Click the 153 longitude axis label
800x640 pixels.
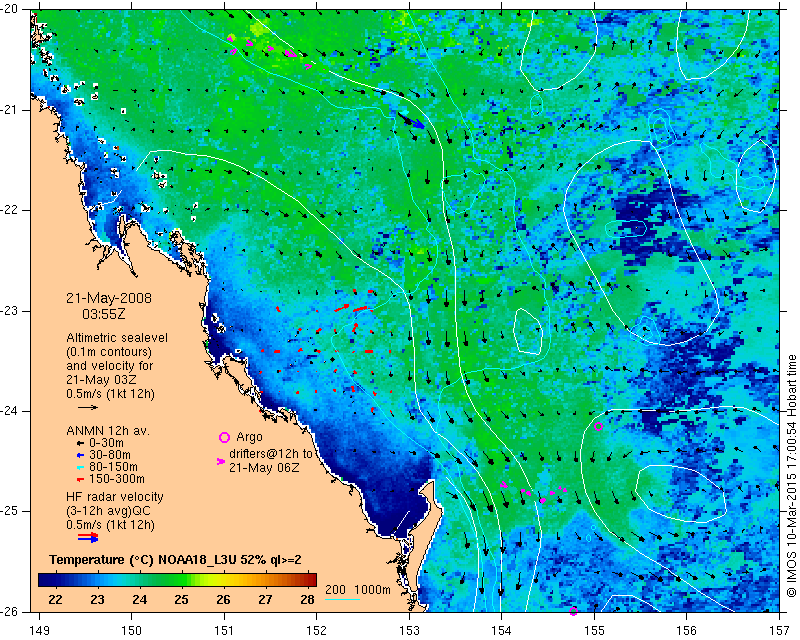(x=409, y=631)
